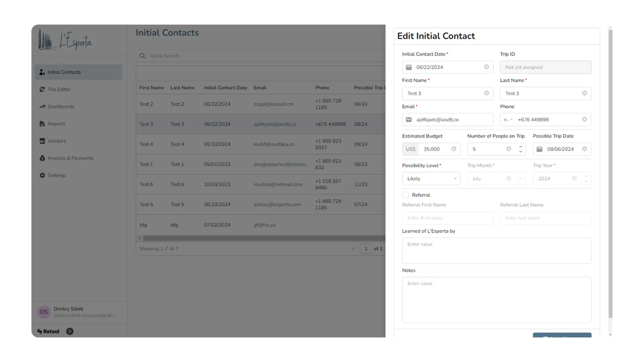Click the Referral First Name input

[448, 218]
